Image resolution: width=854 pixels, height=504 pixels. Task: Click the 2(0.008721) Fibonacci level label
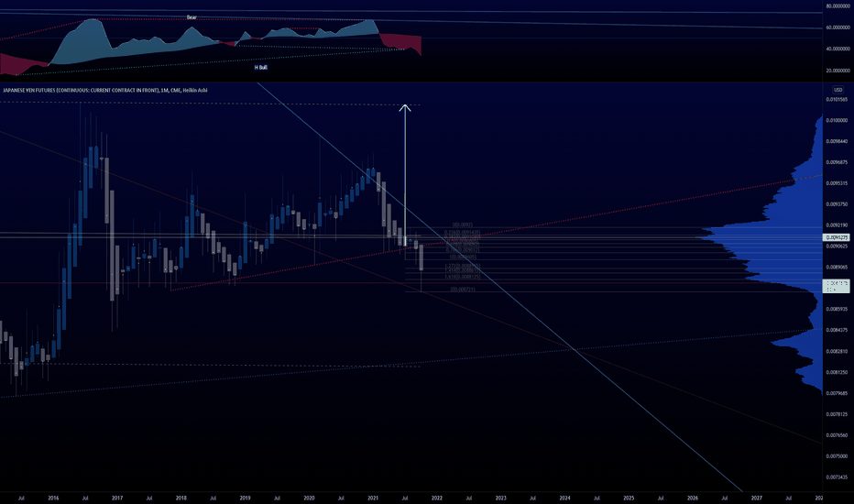[463, 290]
